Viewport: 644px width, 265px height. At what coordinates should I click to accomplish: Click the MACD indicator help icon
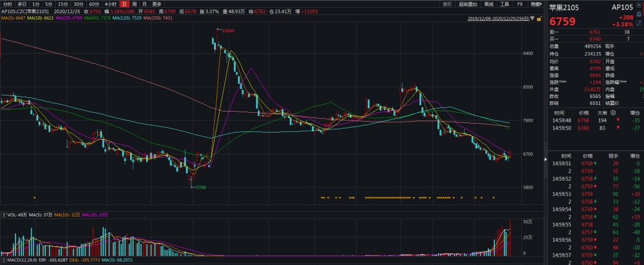point(4,260)
